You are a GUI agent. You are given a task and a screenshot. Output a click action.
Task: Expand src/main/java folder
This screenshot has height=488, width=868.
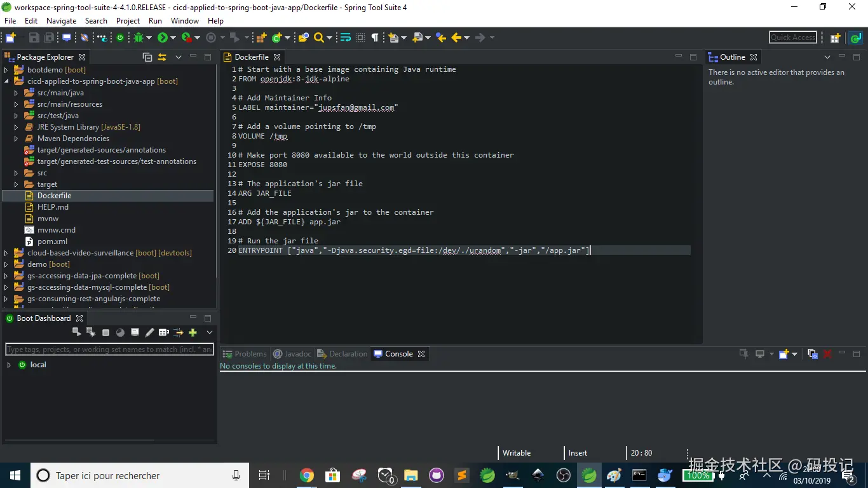(17, 93)
